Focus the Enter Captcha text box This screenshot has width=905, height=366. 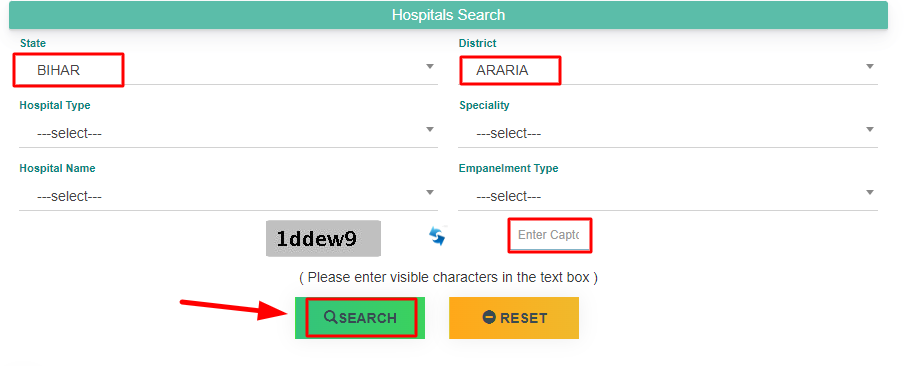click(550, 236)
